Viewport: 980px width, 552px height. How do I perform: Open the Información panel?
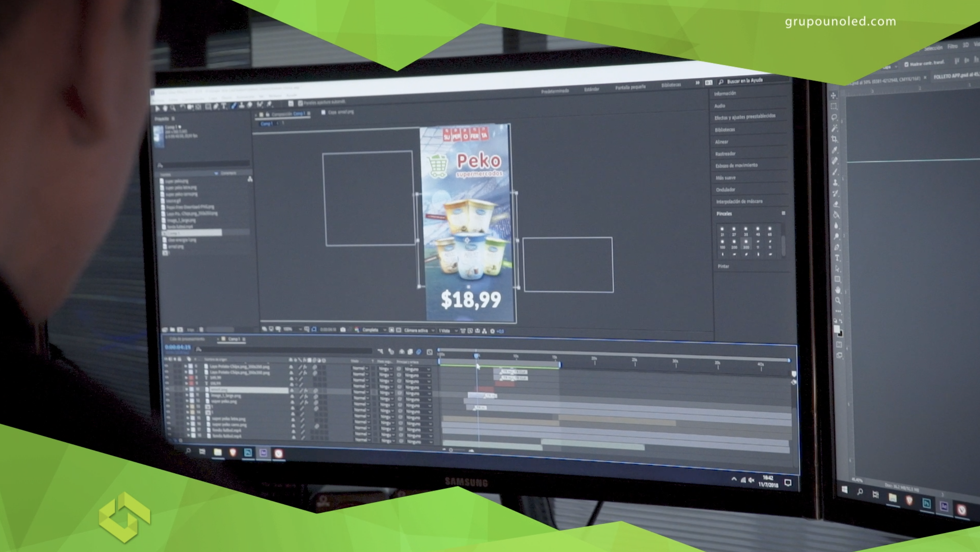(x=725, y=93)
